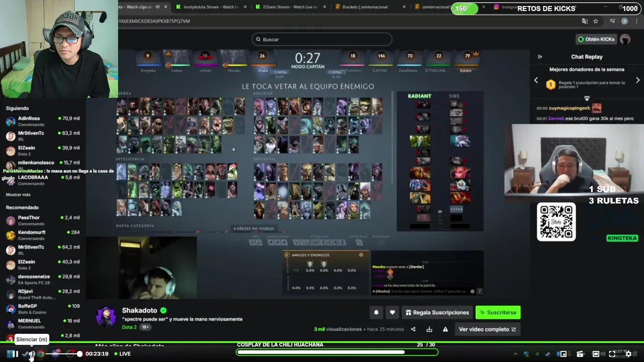The width and height of the screenshot is (644, 362).
Task: Open Shakadoto's channel avatar
Action: coord(106,316)
